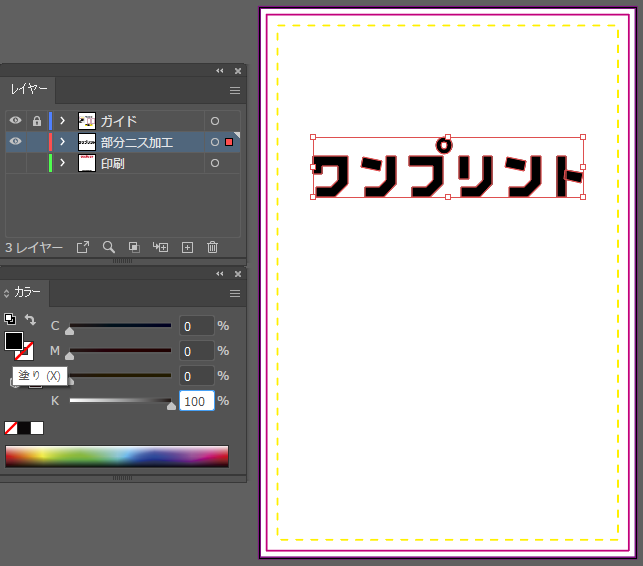Image resolution: width=643 pixels, height=566 pixels.
Task: Select the カラー panel tab
Action: pos(27,293)
